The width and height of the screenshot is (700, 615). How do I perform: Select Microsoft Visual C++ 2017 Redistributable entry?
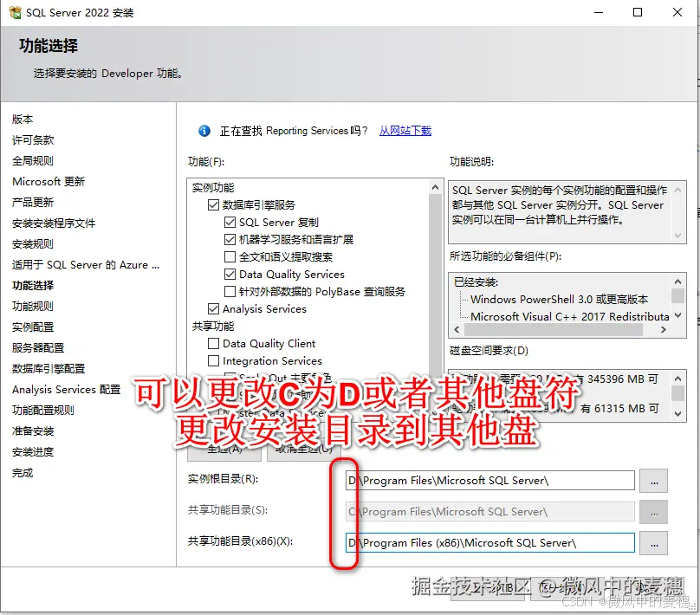click(570, 316)
